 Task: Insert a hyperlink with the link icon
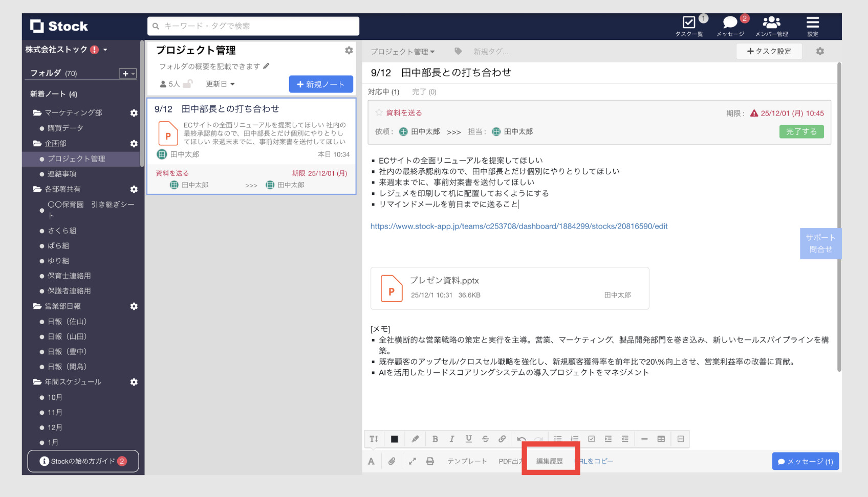502,439
